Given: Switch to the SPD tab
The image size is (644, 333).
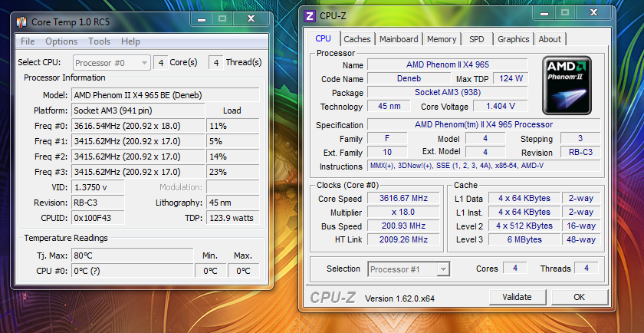Looking at the screenshot, I should click(x=476, y=39).
